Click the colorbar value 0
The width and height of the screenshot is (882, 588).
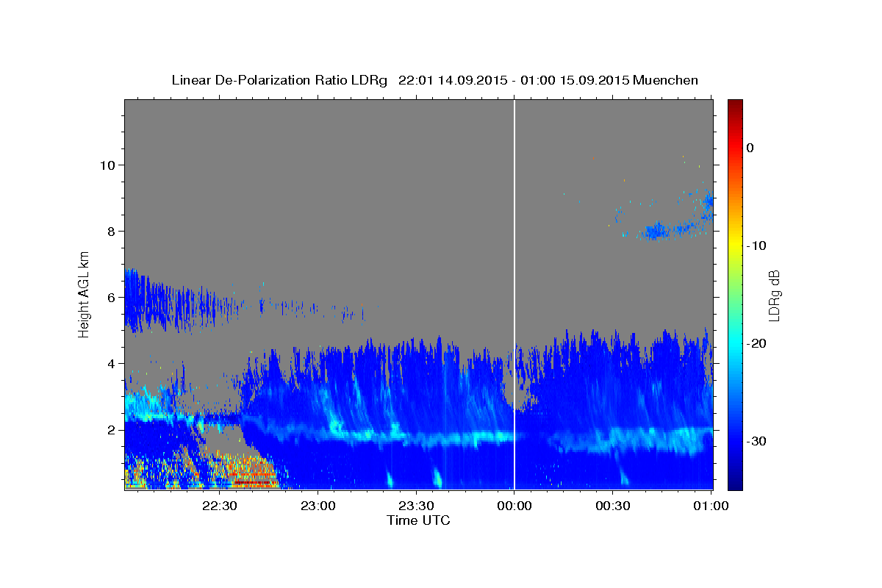click(x=750, y=148)
